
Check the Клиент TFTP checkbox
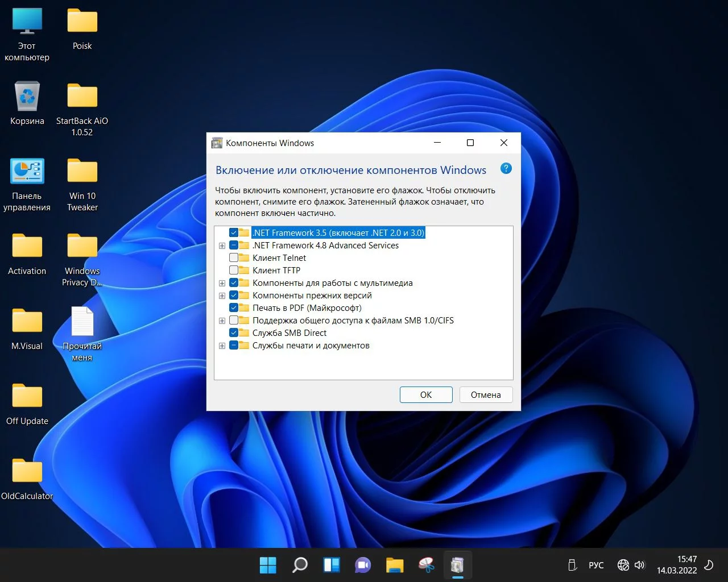pyautogui.click(x=234, y=271)
